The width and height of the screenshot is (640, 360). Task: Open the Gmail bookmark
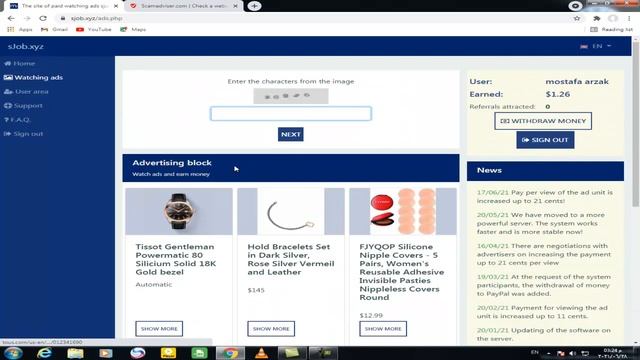[x=55, y=29]
